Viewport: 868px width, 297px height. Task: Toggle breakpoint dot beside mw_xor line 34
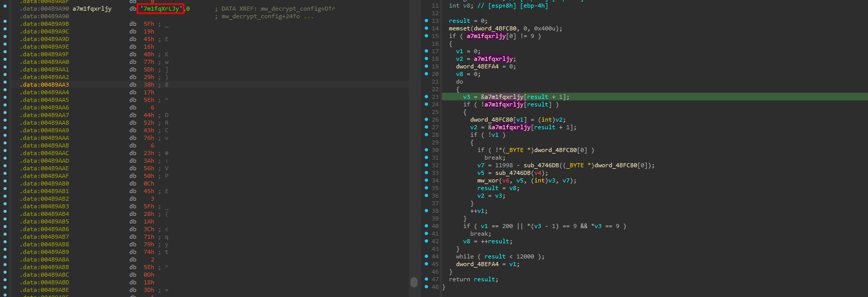pyautogui.click(x=426, y=180)
